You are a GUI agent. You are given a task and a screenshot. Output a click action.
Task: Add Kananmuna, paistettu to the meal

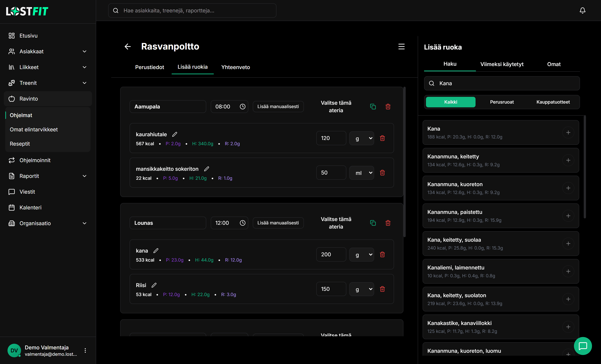(568, 216)
